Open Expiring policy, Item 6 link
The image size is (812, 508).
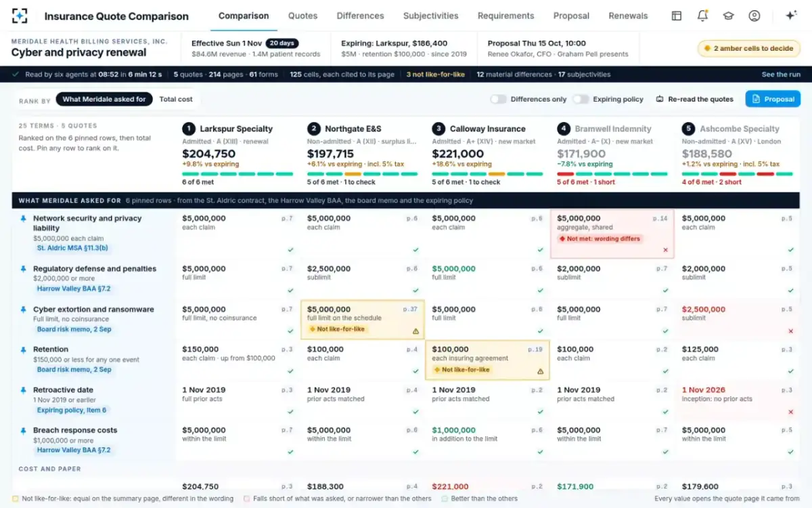click(72, 410)
